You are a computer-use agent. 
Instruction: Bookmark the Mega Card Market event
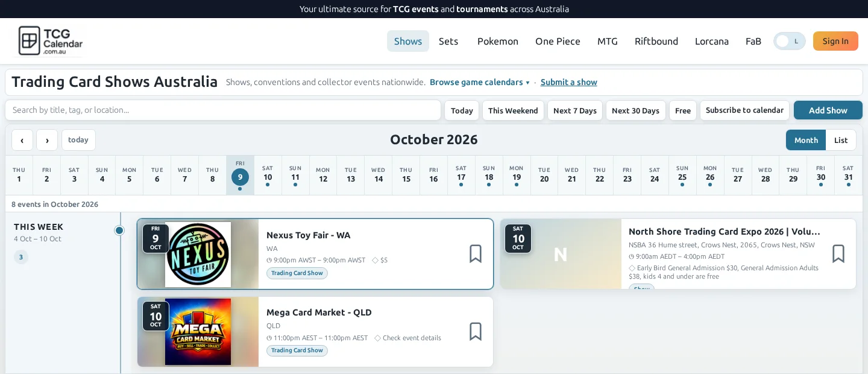(476, 331)
